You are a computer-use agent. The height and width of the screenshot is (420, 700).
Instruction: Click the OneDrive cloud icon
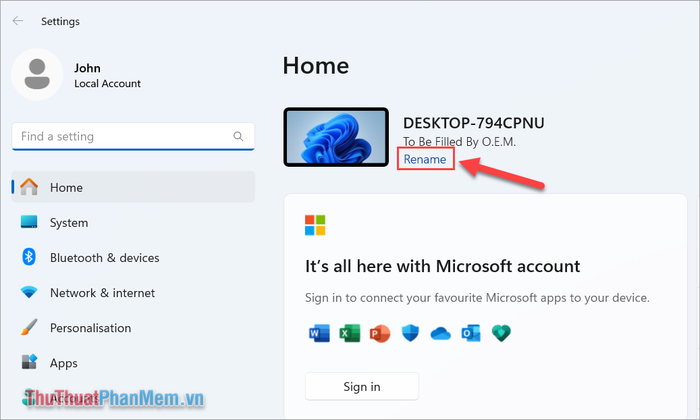(x=440, y=332)
